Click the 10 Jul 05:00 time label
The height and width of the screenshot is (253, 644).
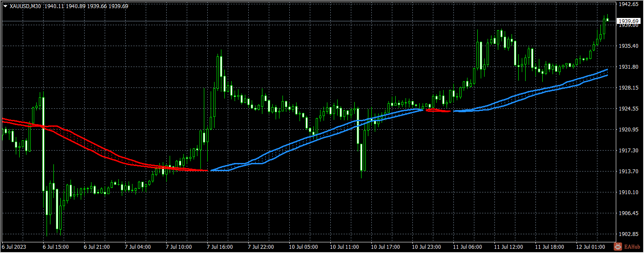point(303,247)
